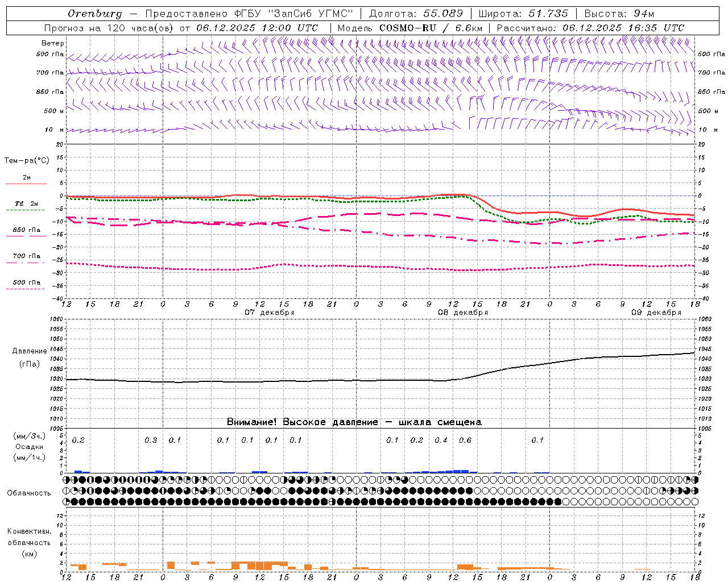Click the "Высота: 94м" header value
The width and height of the screenshot is (728, 582).
(619, 14)
